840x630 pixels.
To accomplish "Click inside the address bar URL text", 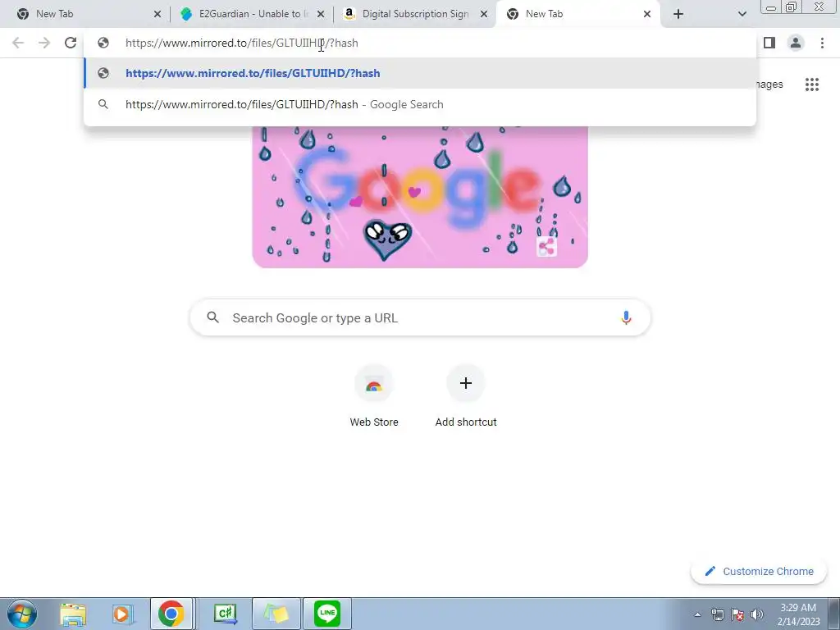I will tap(242, 43).
